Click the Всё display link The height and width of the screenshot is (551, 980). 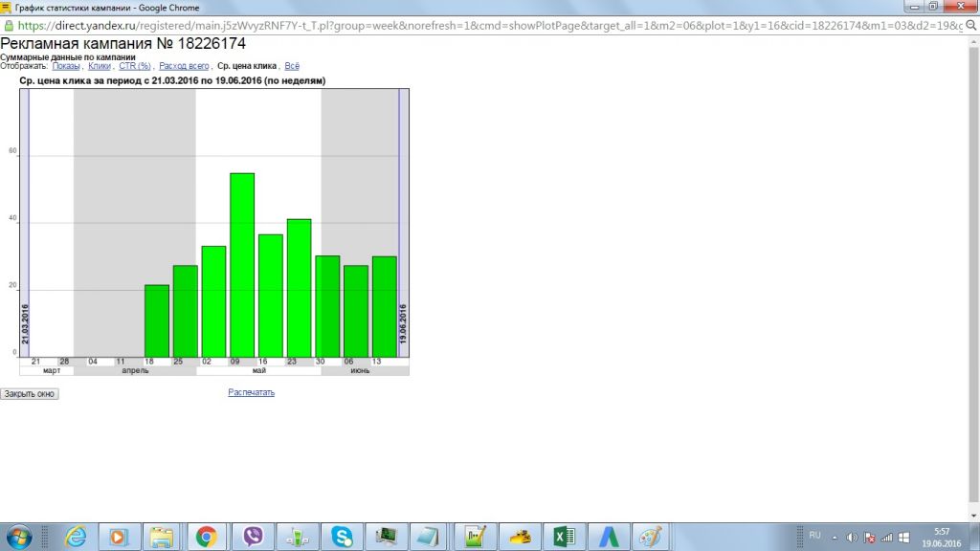click(292, 66)
